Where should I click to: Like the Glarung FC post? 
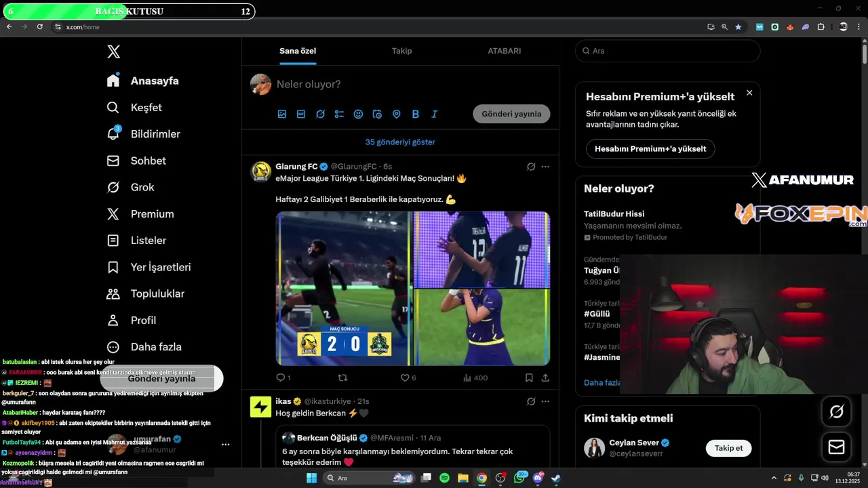(408, 378)
